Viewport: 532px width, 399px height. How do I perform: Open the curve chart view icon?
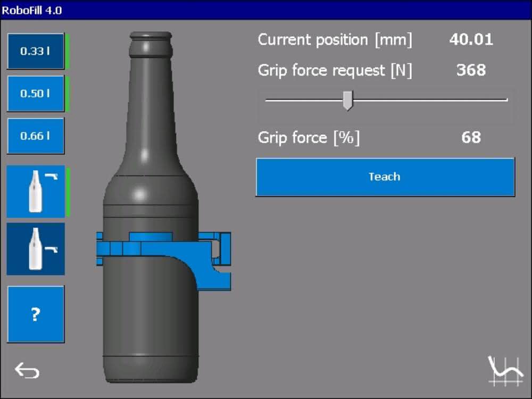tap(505, 371)
